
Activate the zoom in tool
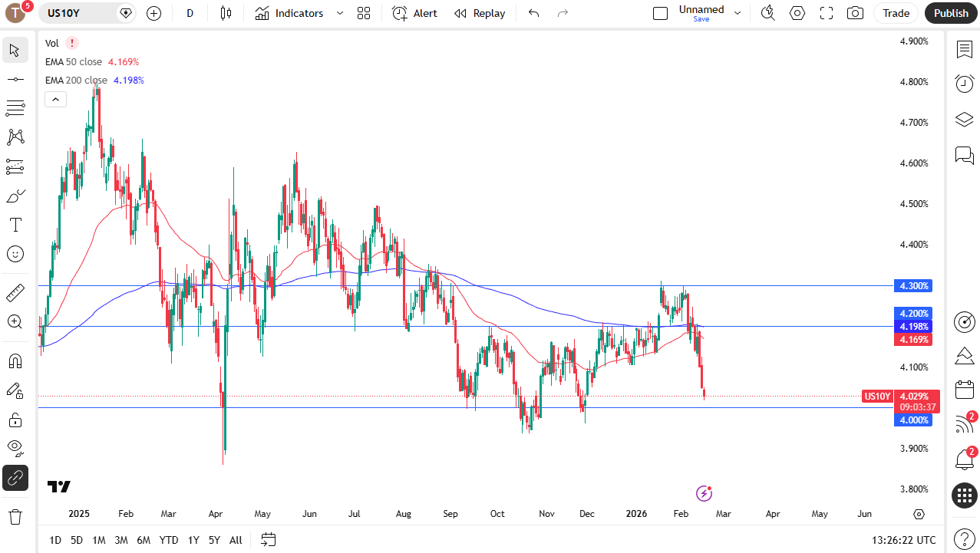[x=15, y=321]
